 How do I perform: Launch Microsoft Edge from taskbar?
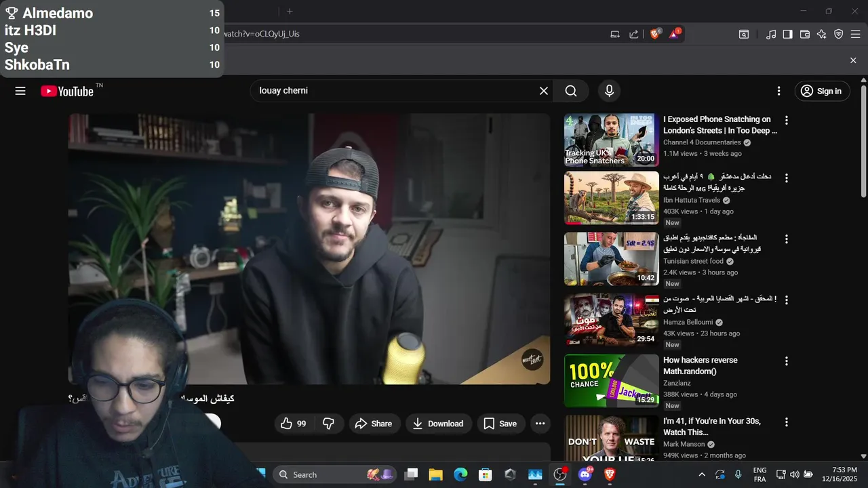pyautogui.click(x=460, y=474)
